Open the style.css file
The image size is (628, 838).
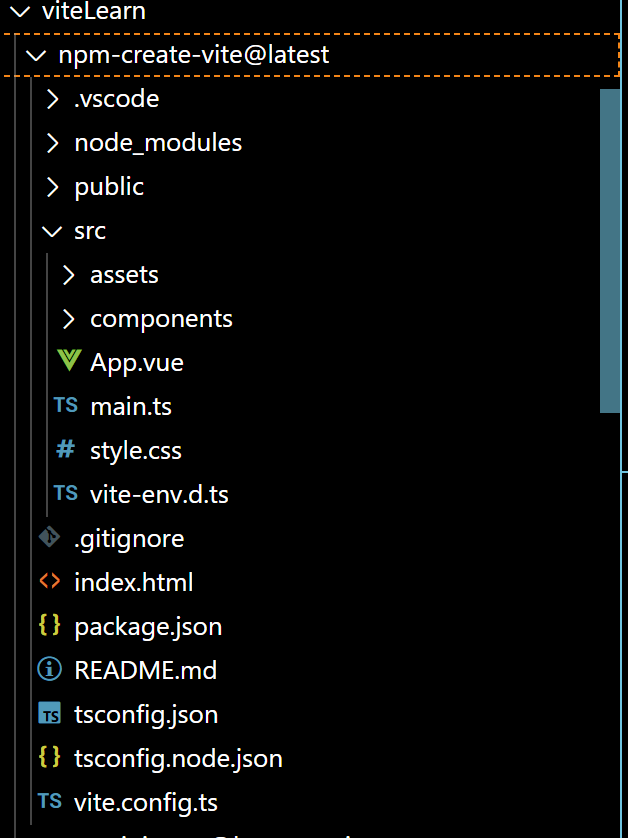click(x=136, y=451)
